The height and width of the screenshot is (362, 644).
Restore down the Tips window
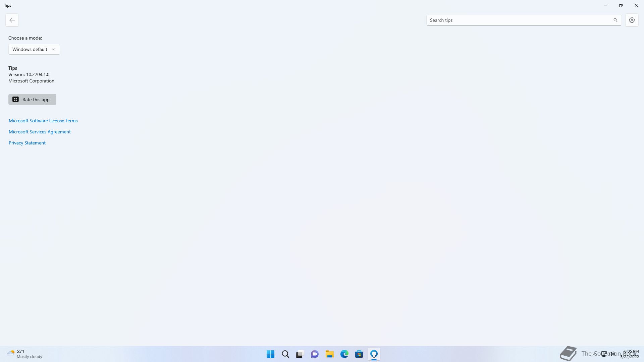[x=621, y=5]
